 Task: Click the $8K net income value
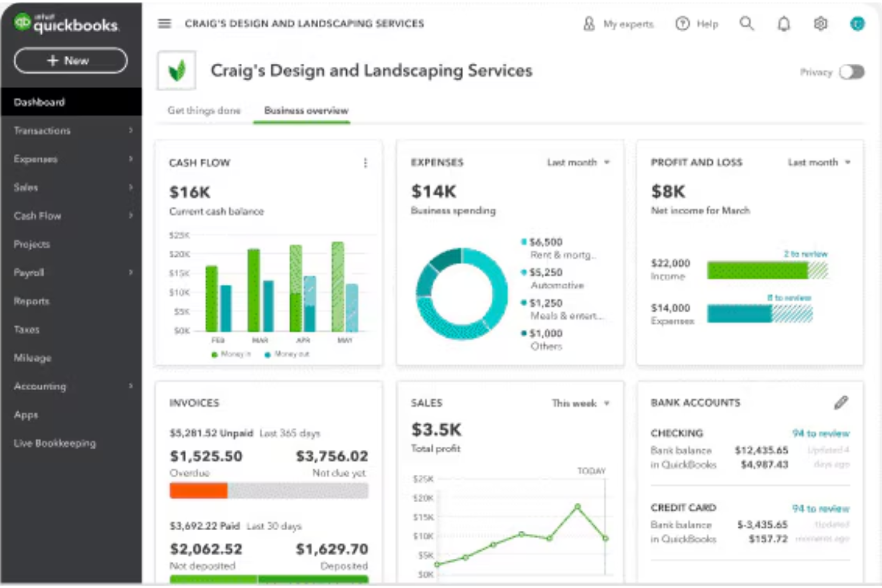coord(668,192)
